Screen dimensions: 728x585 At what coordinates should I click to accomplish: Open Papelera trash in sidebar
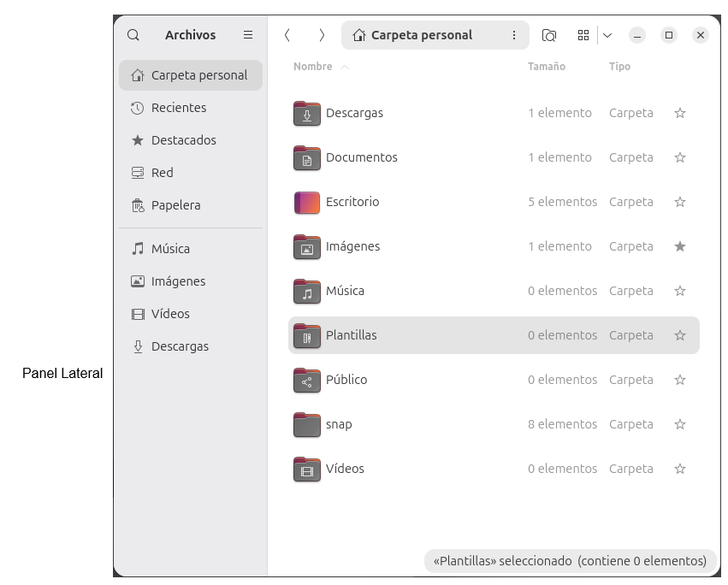(175, 205)
